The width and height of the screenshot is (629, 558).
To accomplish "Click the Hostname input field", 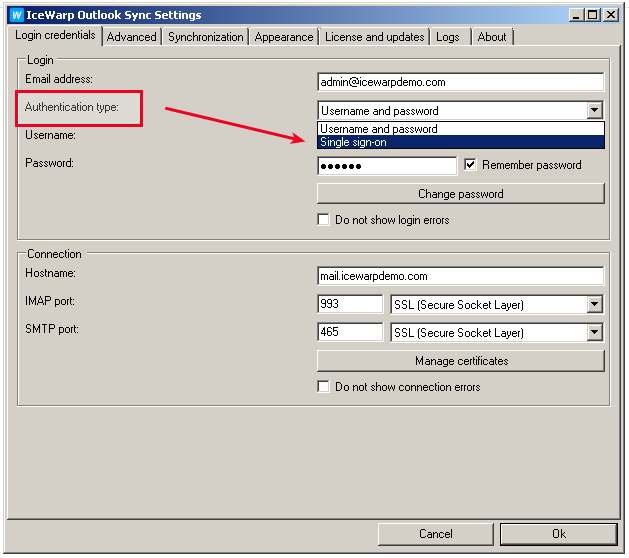I will [460, 276].
